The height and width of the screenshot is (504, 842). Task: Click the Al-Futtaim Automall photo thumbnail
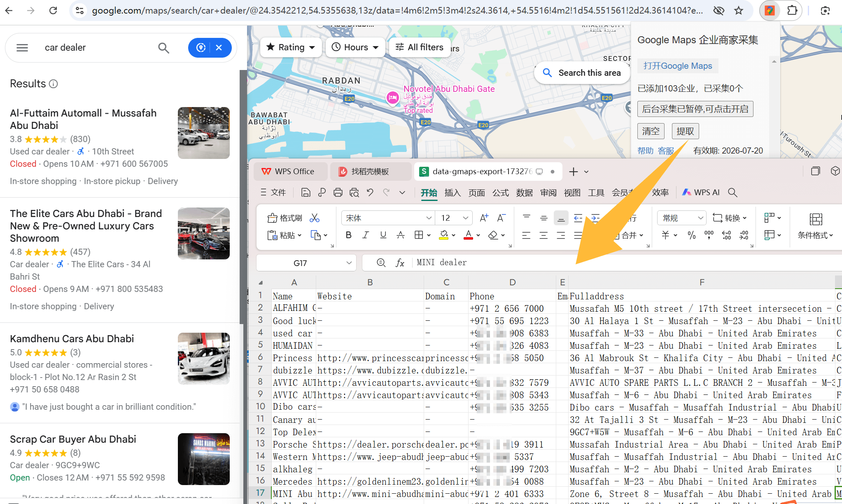(x=203, y=133)
